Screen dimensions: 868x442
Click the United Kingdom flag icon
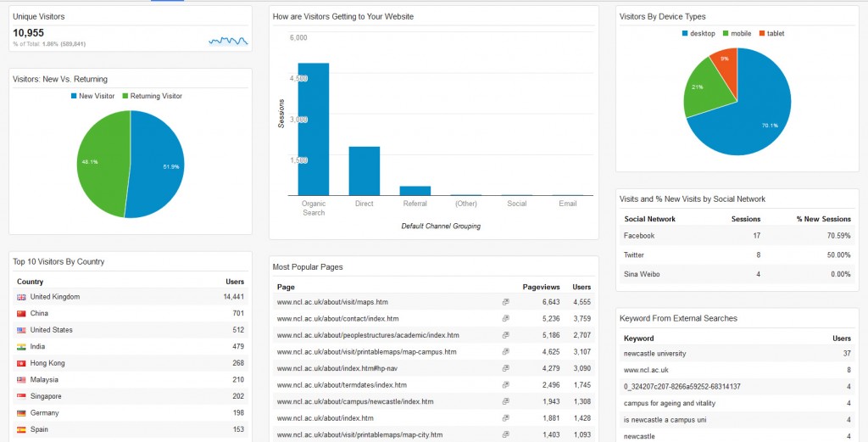(x=21, y=297)
